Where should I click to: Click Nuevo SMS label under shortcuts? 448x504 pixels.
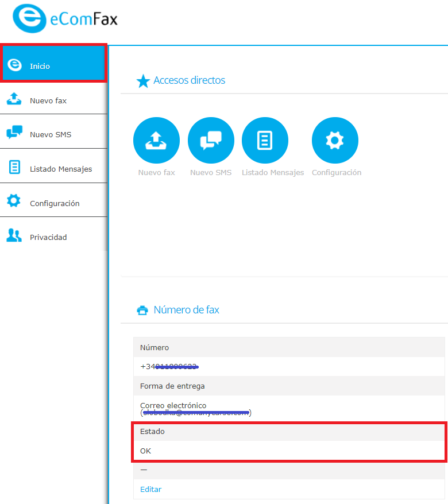pos(211,173)
